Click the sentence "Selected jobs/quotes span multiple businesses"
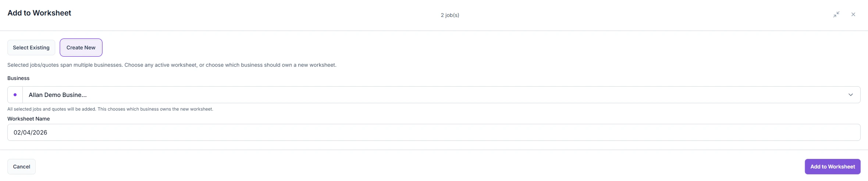 tap(65, 65)
